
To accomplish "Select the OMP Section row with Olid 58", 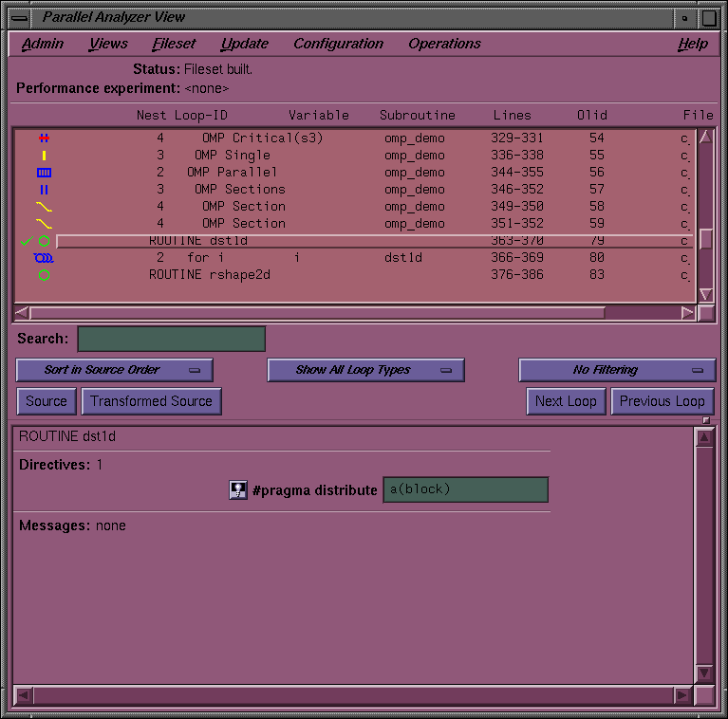I will 355,207.
